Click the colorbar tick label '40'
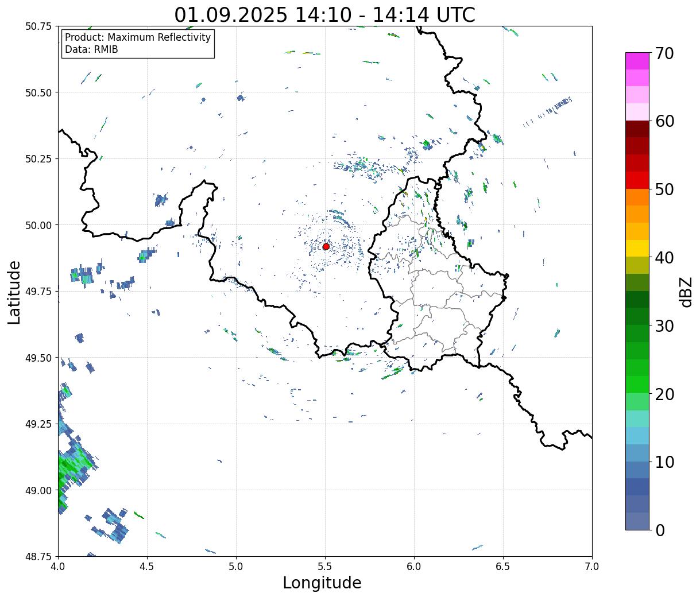700x597 pixels. click(x=664, y=258)
